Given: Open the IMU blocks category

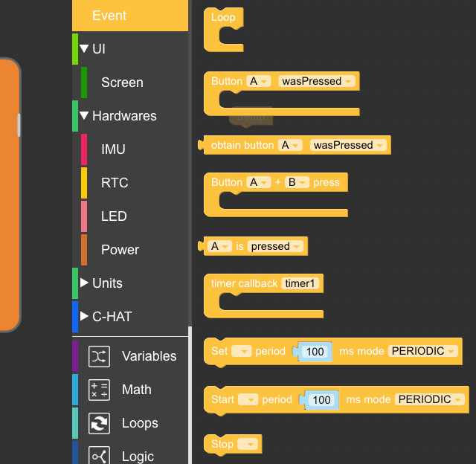Looking at the screenshot, I should click(113, 149).
